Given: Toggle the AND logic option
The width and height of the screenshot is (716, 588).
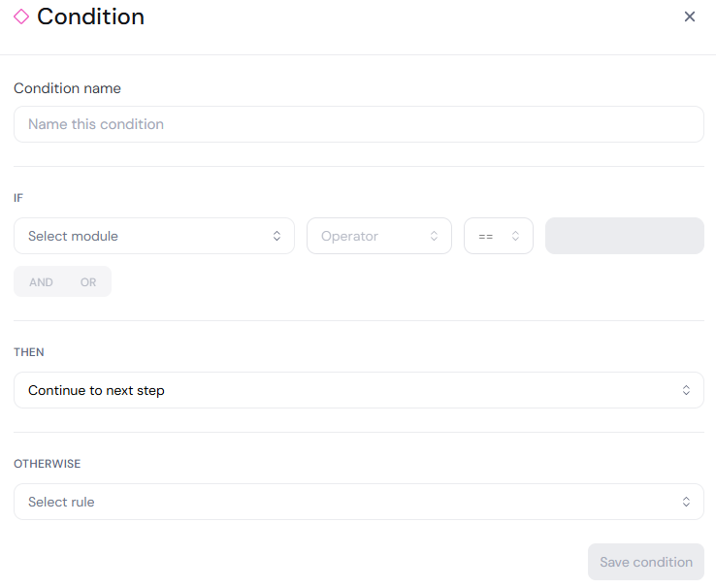Looking at the screenshot, I should click(41, 282).
